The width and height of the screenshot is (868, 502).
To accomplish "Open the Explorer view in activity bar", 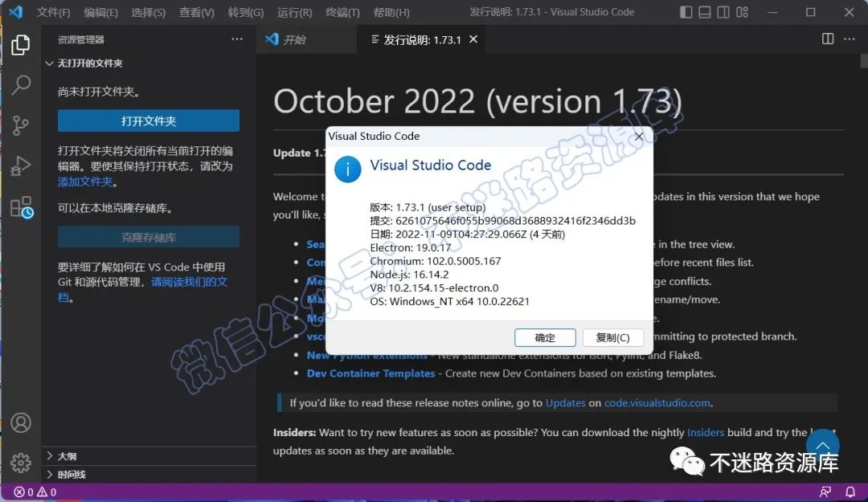I will (20, 45).
